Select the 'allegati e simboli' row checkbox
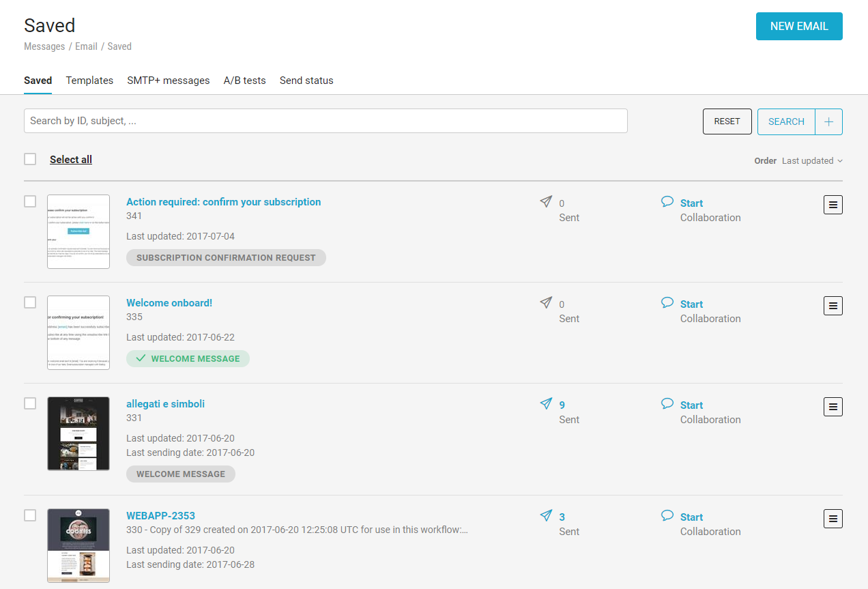The width and height of the screenshot is (868, 589). click(x=30, y=403)
